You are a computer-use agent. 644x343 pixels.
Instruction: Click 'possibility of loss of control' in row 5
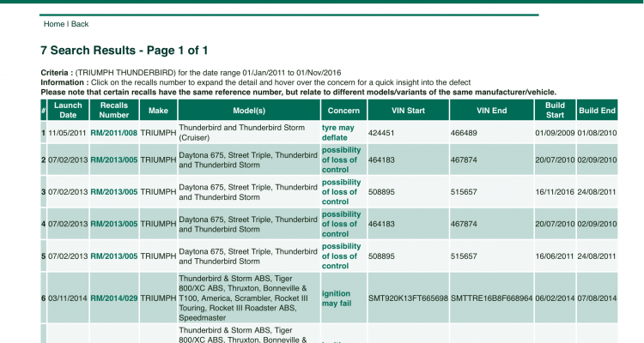click(x=341, y=256)
